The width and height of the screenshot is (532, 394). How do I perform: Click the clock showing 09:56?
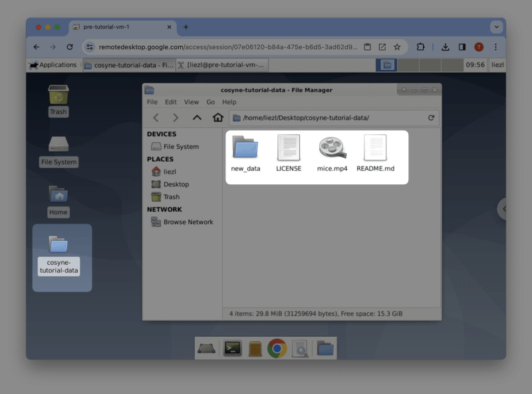point(475,65)
